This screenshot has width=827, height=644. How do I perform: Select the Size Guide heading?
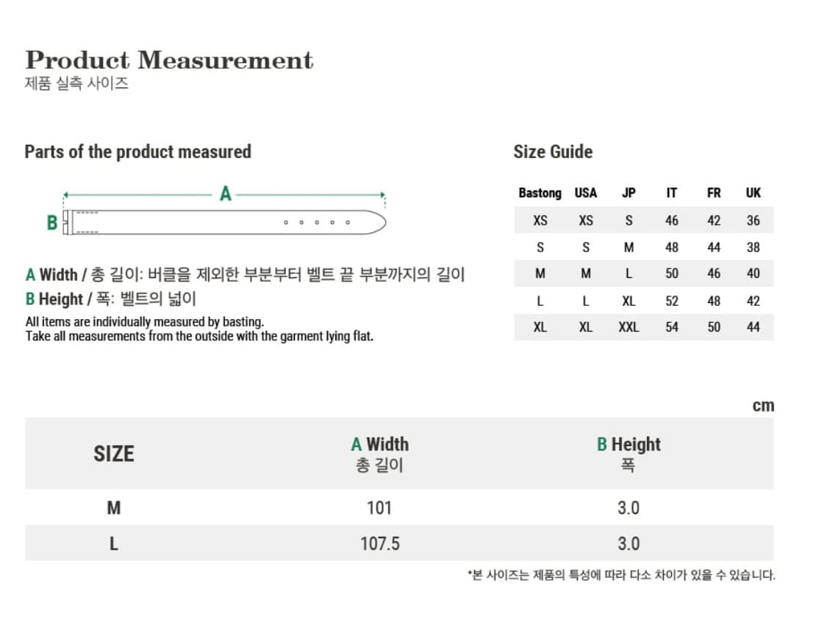(553, 152)
